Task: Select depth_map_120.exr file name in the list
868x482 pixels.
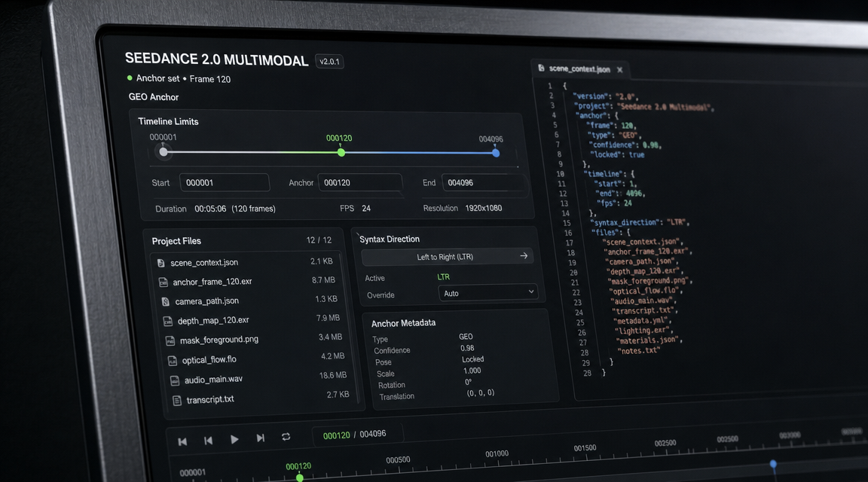Action: [x=214, y=321]
